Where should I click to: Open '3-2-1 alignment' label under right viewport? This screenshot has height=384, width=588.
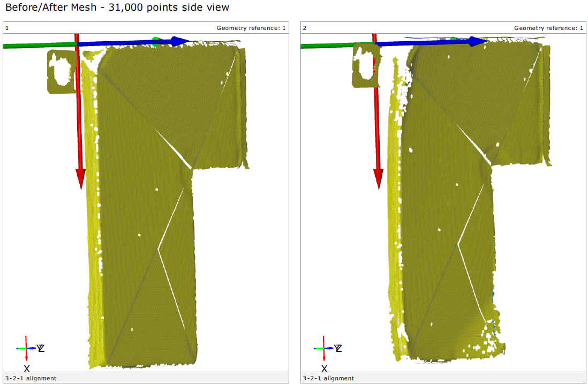click(328, 378)
